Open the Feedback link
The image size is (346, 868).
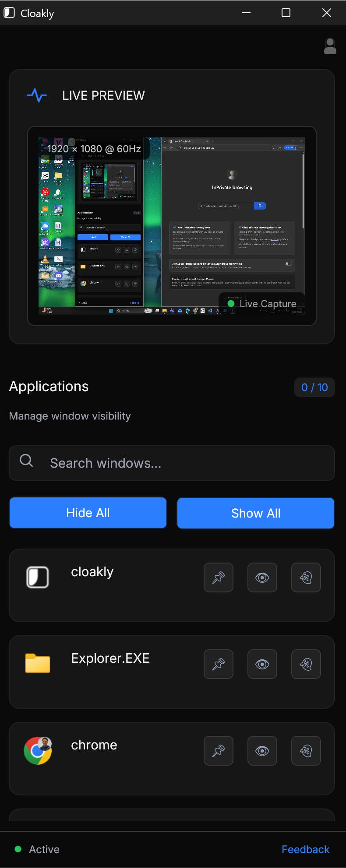click(x=305, y=849)
